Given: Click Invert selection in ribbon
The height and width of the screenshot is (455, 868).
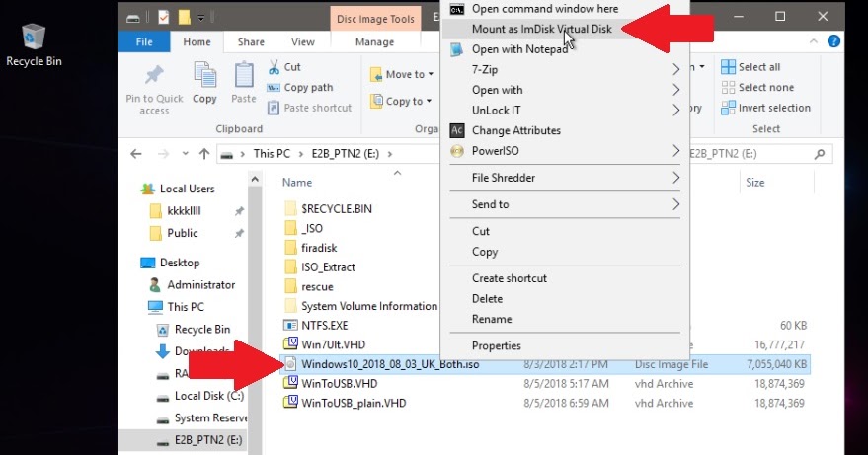Looking at the screenshot, I should tap(766, 108).
